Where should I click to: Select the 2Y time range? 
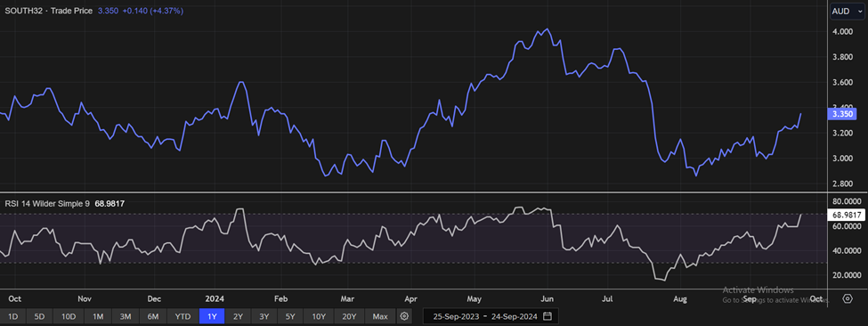tap(238, 316)
